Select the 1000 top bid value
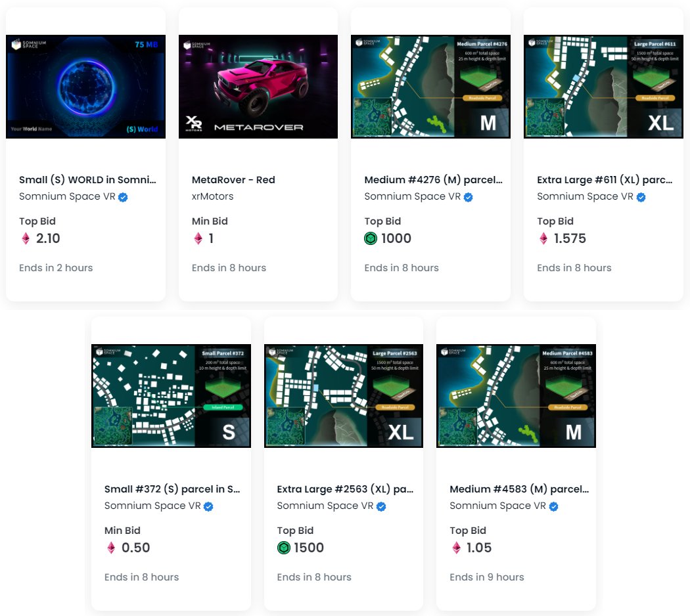 click(x=396, y=238)
